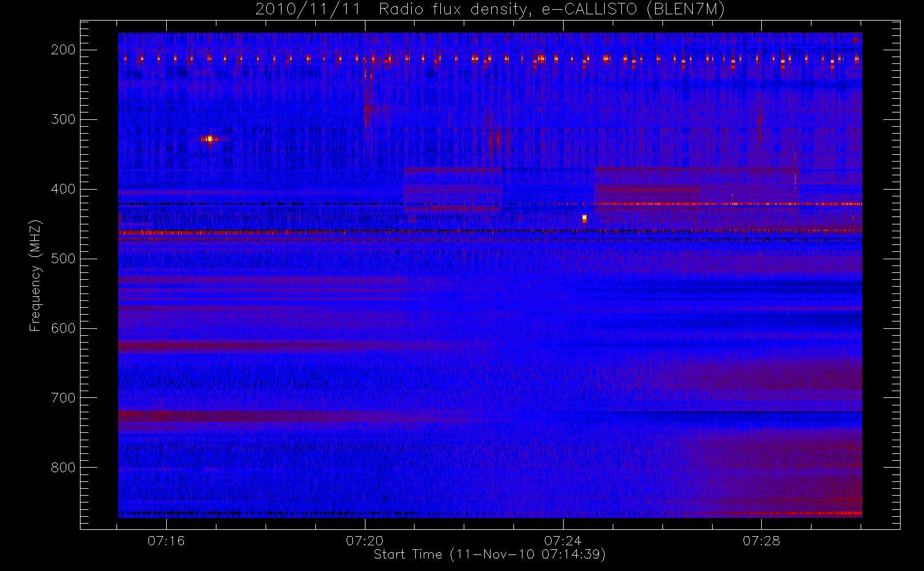Click the 07:28 time tick label
Screen dimensions: 924x571
[761, 541]
